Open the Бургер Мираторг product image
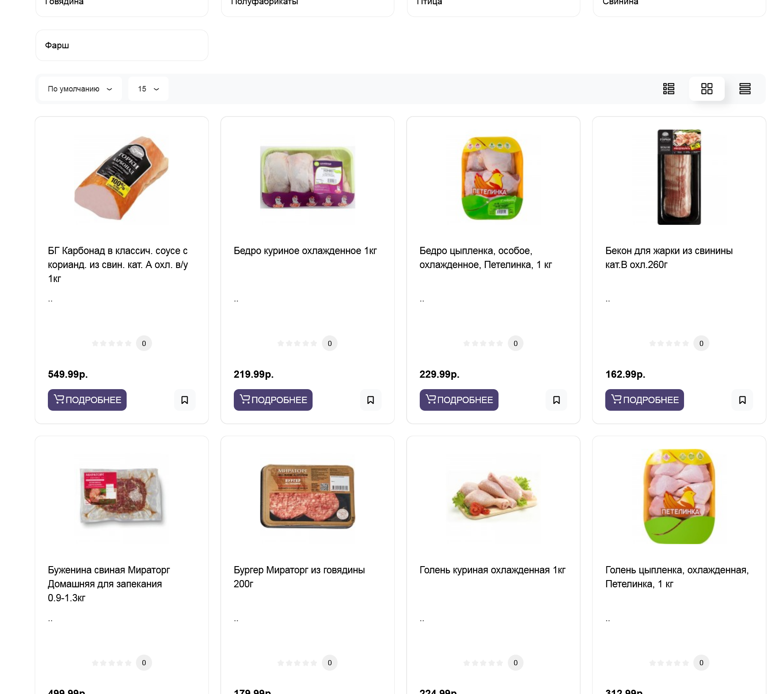Image resolution: width=784 pixels, height=694 pixels. click(308, 497)
